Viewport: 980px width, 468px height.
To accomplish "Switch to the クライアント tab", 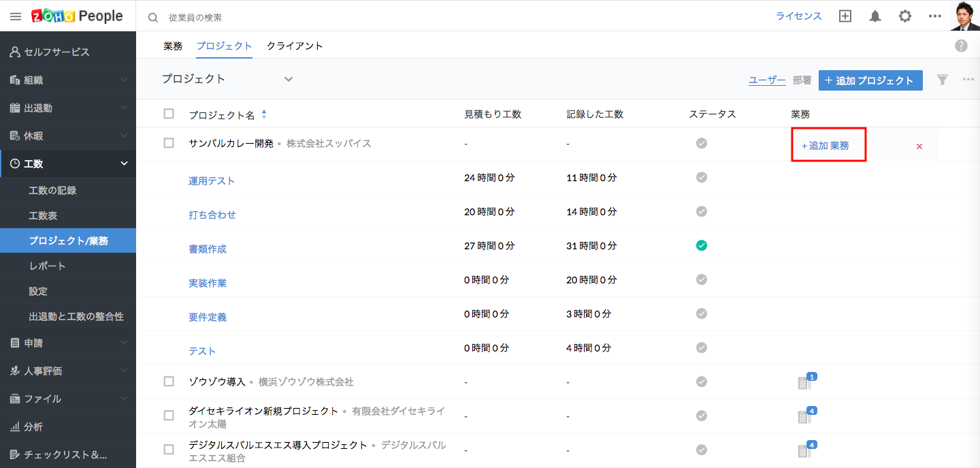I will [x=295, y=46].
